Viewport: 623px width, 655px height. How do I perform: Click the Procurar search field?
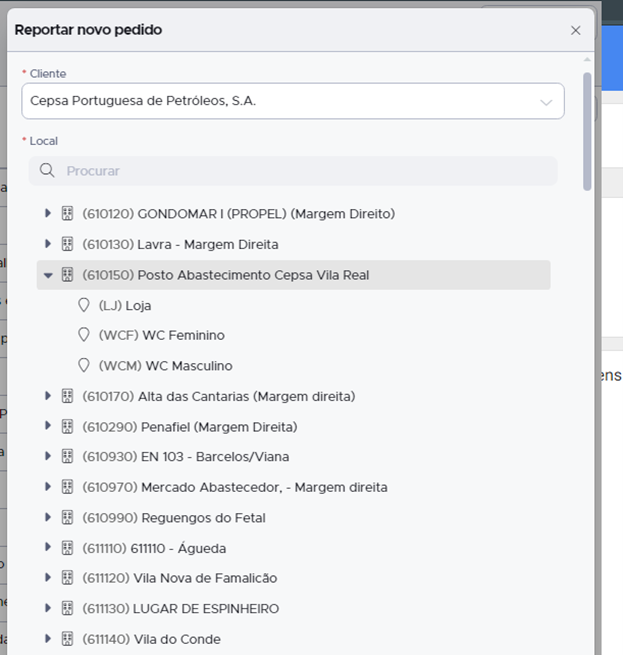[x=293, y=171]
